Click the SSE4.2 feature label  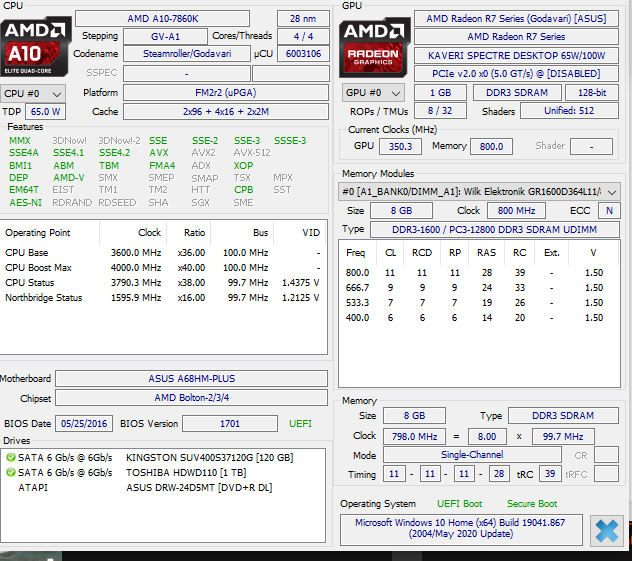click(x=114, y=153)
